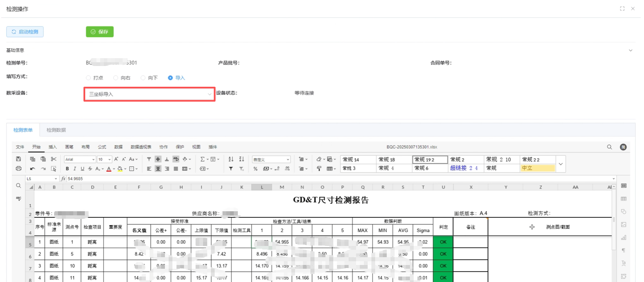Sort descending Z to A

(x=242, y=159)
